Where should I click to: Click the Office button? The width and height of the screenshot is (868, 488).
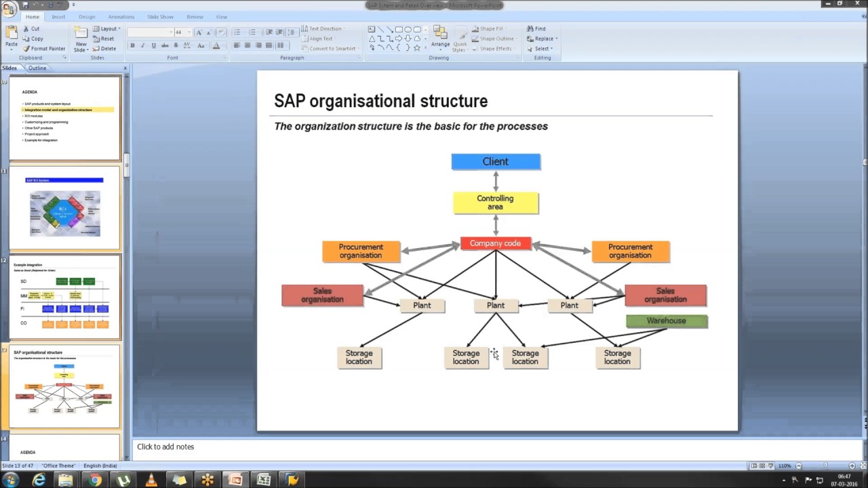pos(9,8)
